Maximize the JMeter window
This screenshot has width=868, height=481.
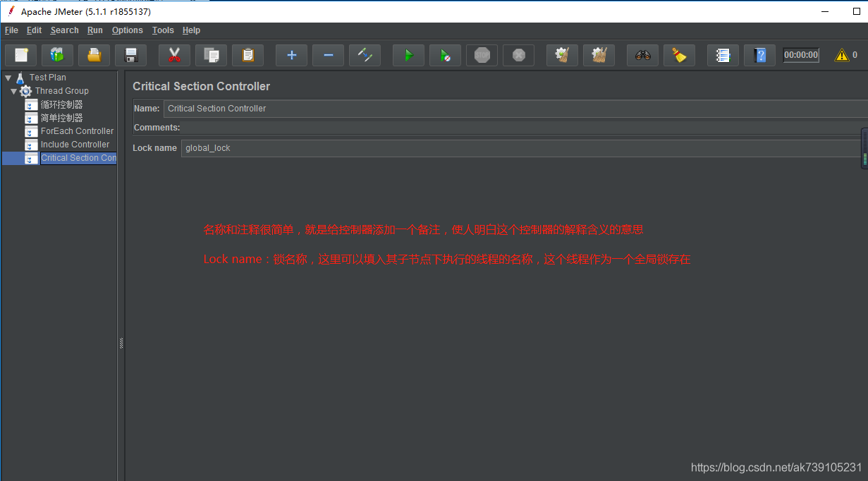(x=857, y=11)
